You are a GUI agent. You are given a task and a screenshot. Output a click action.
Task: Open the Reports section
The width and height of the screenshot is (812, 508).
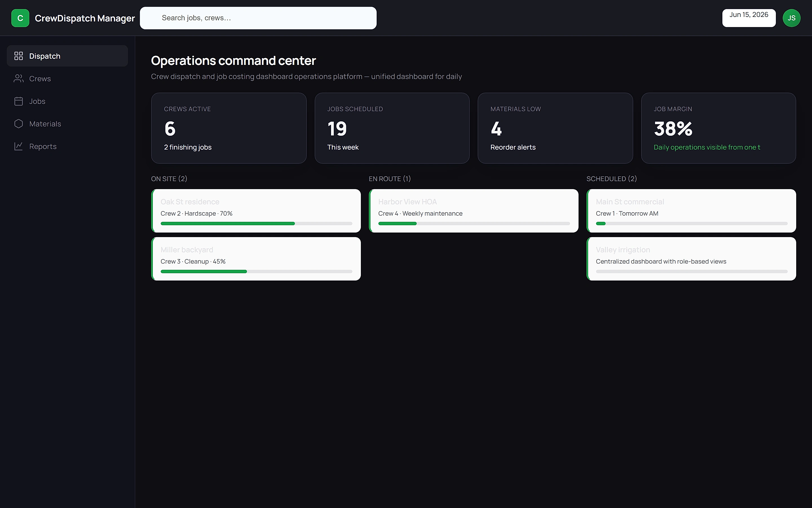(67, 146)
